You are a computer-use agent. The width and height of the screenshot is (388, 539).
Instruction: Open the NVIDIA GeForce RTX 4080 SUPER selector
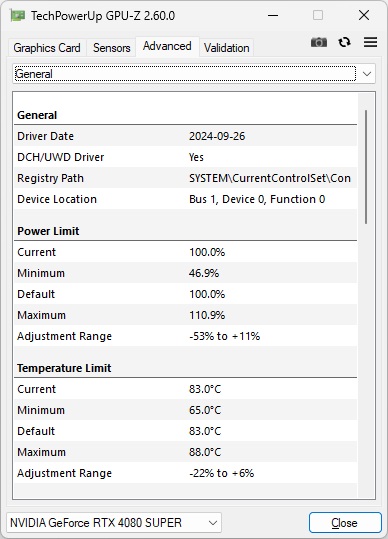pos(114,523)
